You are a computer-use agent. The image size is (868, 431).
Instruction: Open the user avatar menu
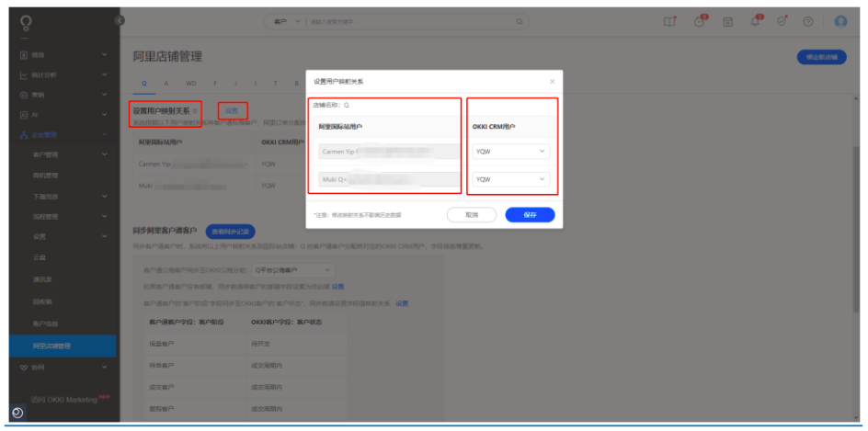click(x=840, y=21)
